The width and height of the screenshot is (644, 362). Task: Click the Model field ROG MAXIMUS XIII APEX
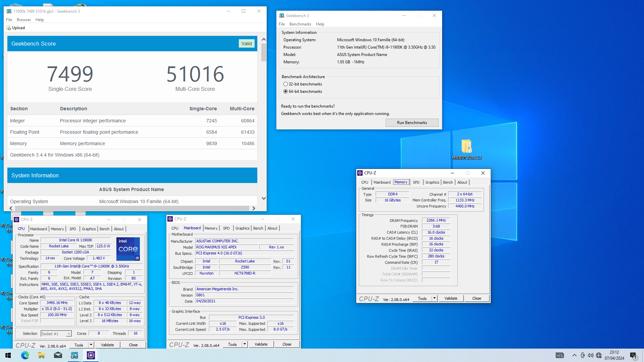tap(227, 247)
